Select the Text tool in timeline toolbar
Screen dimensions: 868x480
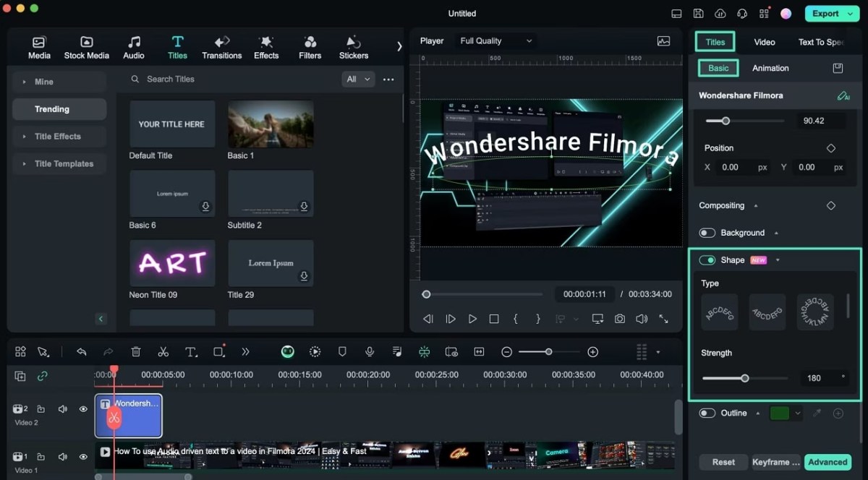pyautogui.click(x=191, y=352)
